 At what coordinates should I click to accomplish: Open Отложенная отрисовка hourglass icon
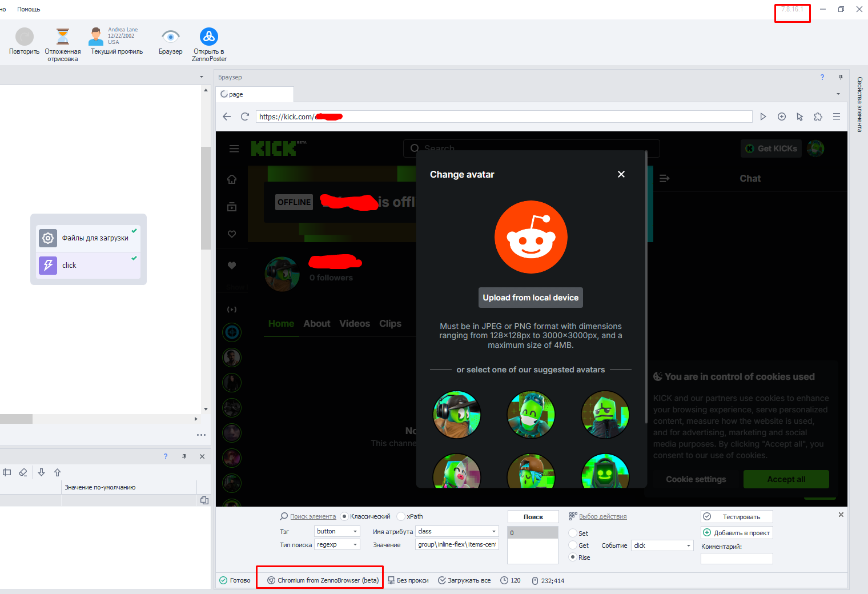point(63,37)
